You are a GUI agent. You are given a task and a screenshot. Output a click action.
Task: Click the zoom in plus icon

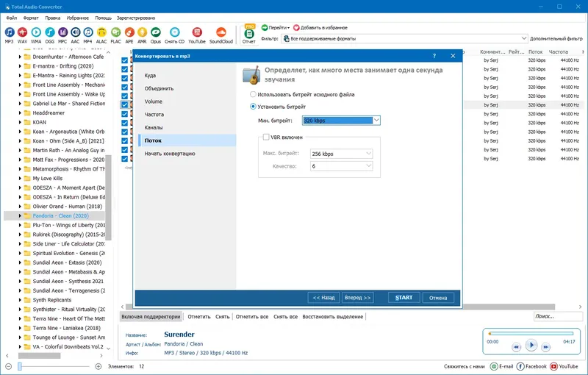[98, 366]
